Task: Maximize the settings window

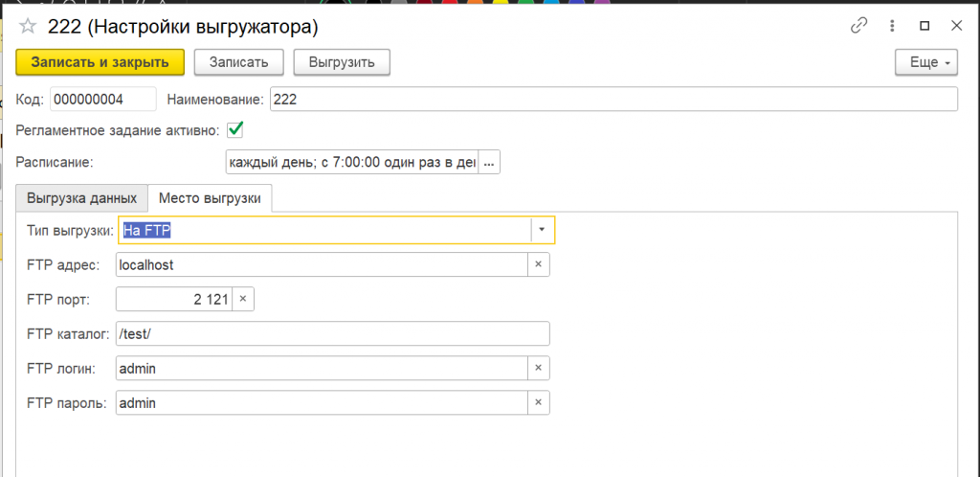Action: click(x=924, y=26)
